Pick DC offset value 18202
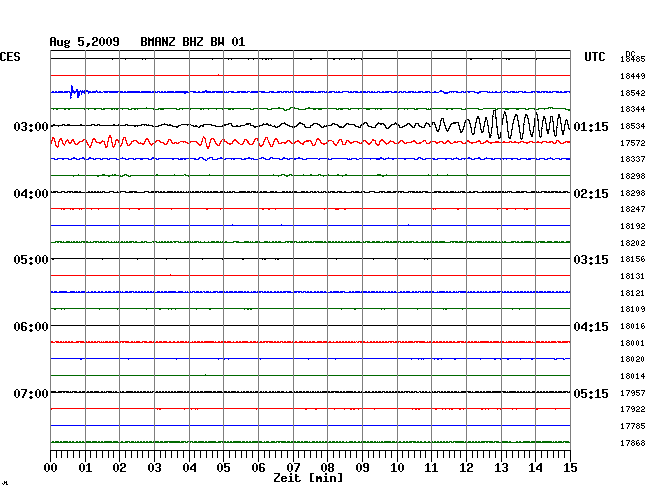This screenshot has width=650, height=494. [x=633, y=243]
